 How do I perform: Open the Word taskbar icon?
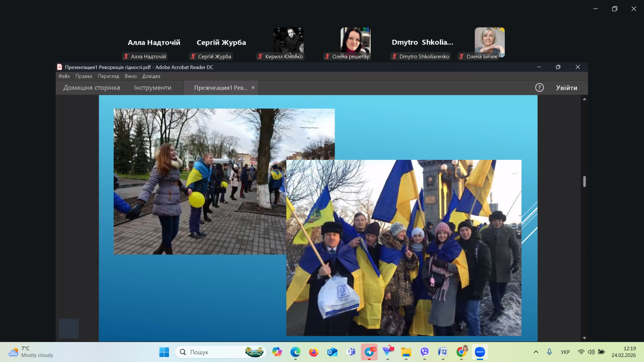click(443, 352)
